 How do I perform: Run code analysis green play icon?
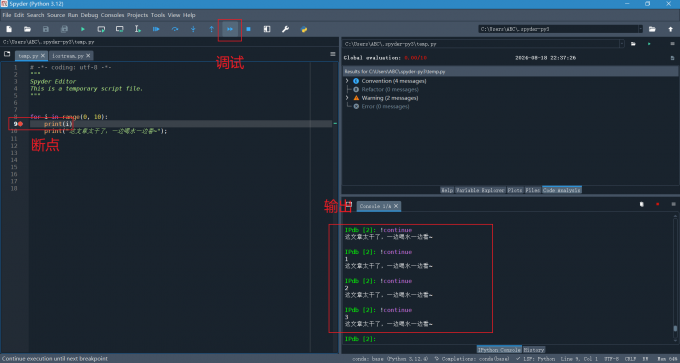click(649, 44)
